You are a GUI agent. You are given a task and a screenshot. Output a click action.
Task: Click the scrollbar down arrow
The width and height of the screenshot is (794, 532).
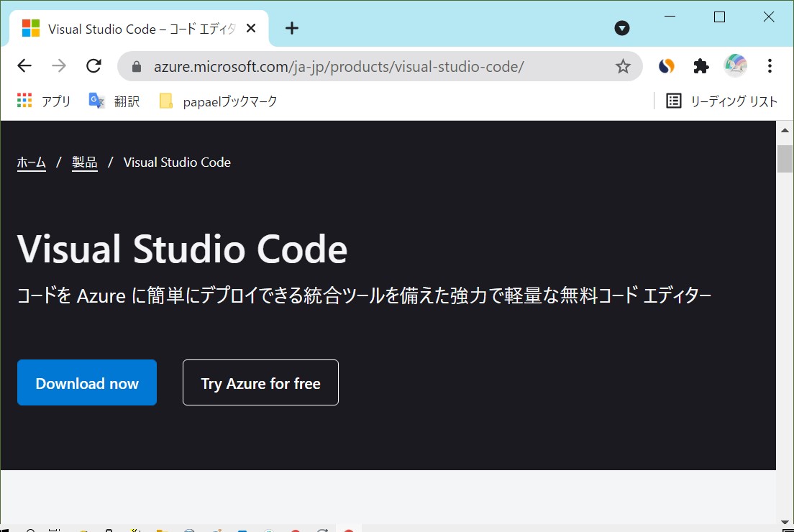click(785, 521)
